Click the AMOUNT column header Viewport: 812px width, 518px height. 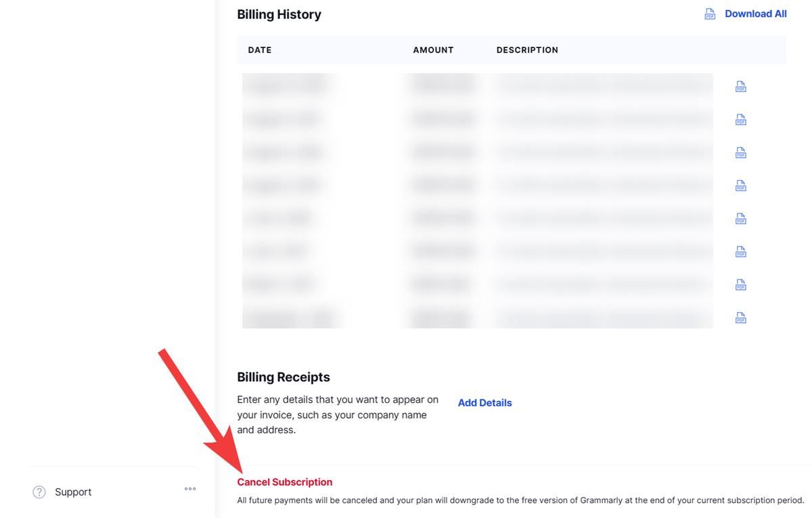(x=433, y=49)
